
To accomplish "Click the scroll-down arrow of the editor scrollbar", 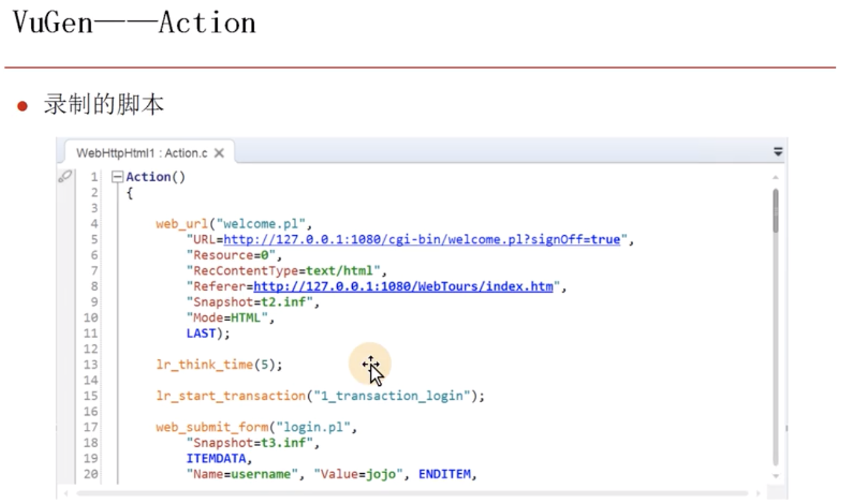I will [x=775, y=476].
